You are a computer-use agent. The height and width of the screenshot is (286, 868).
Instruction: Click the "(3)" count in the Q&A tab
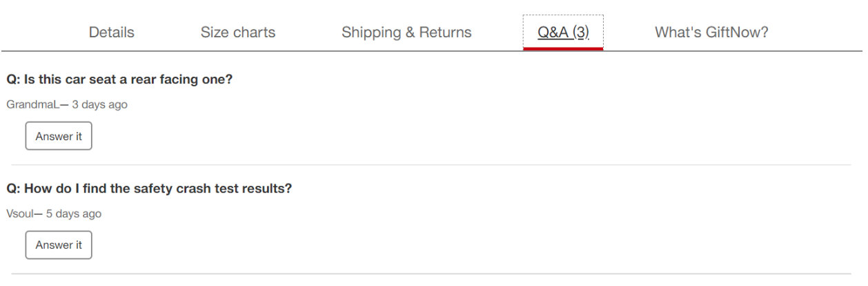pyautogui.click(x=578, y=32)
